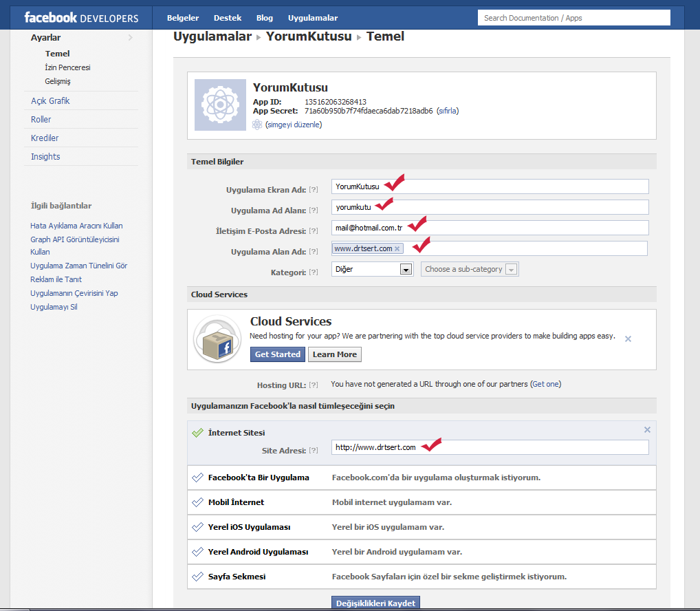700x611 pixels.
Task: Click App ID number 135162063268413
Action: coord(336,102)
